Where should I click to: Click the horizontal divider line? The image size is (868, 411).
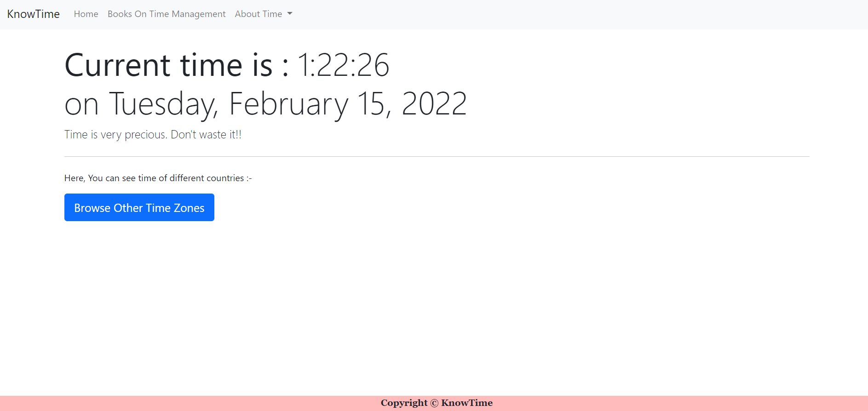coord(436,155)
